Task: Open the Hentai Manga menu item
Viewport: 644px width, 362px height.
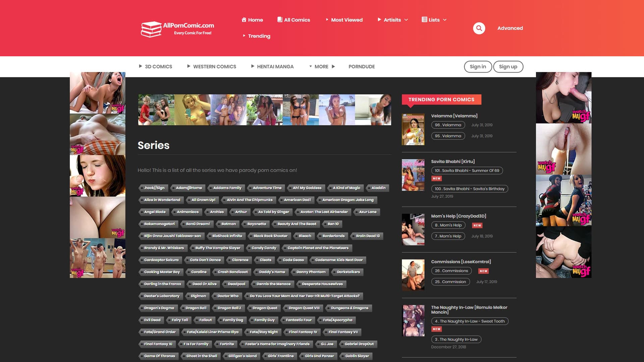Action: [275, 66]
